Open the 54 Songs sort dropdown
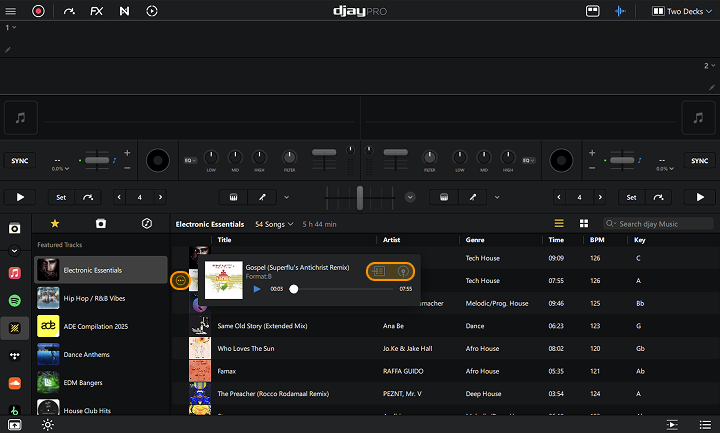Screen dimensions: 720x433 coord(274,224)
